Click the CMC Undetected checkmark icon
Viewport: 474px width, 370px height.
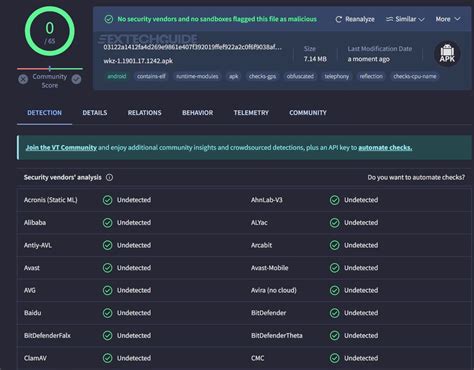(x=334, y=358)
